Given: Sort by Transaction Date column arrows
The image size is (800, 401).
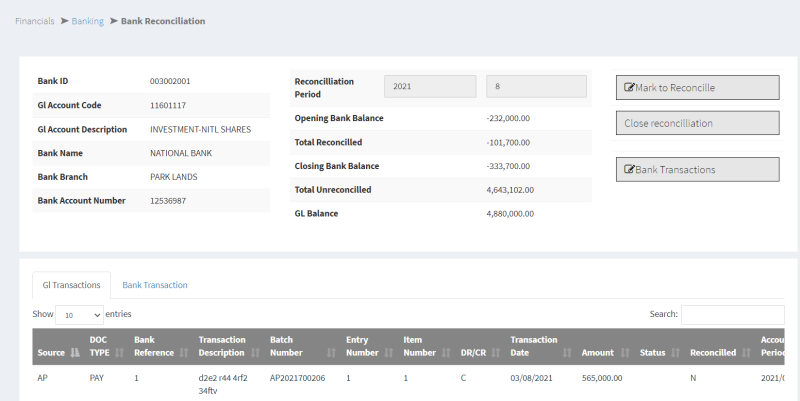Looking at the screenshot, I should 567,353.
